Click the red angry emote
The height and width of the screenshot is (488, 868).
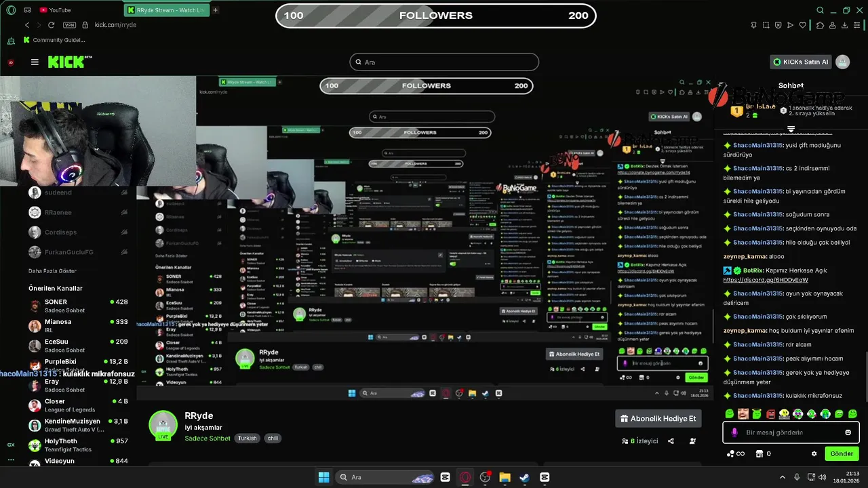click(x=770, y=413)
